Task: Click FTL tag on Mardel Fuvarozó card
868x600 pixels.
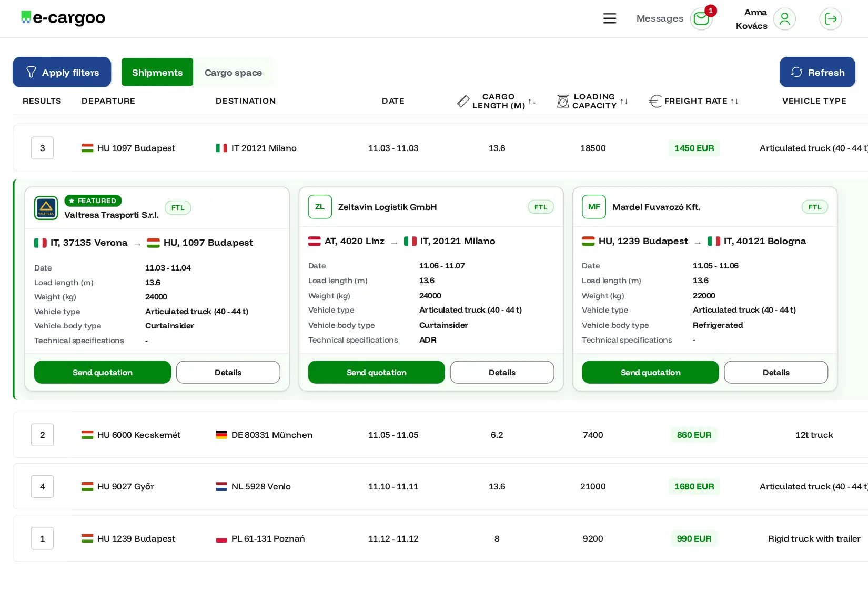Action: pos(815,207)
